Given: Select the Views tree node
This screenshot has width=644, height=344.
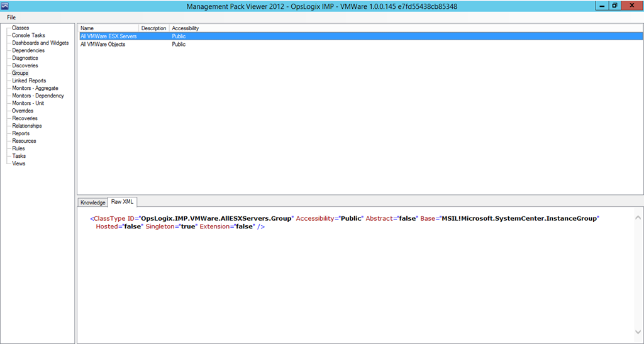Looking at the screenshot, I should 19,164.
